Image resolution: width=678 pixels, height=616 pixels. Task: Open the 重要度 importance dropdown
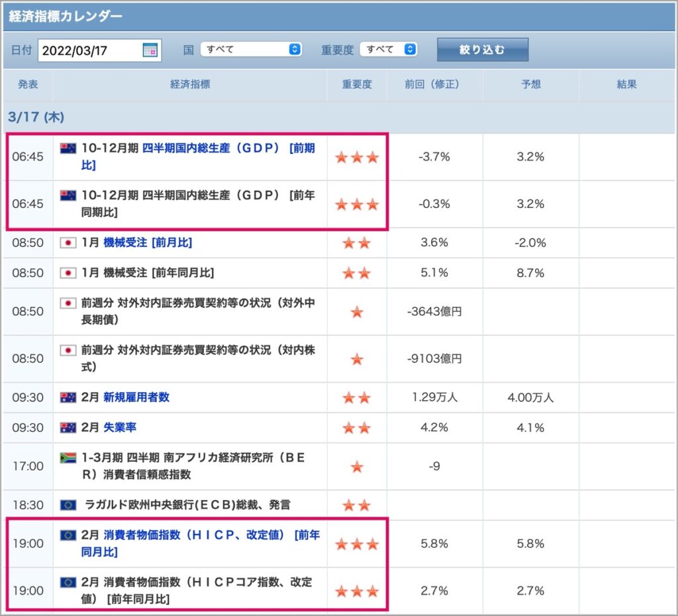(389, 49)
